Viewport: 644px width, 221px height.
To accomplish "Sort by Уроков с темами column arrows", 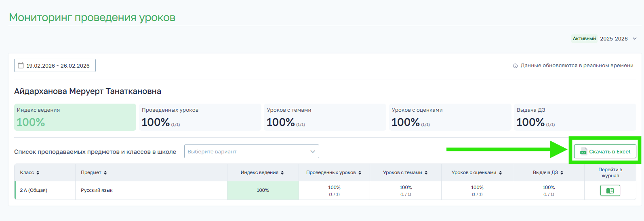I will [x=426, y=173].
